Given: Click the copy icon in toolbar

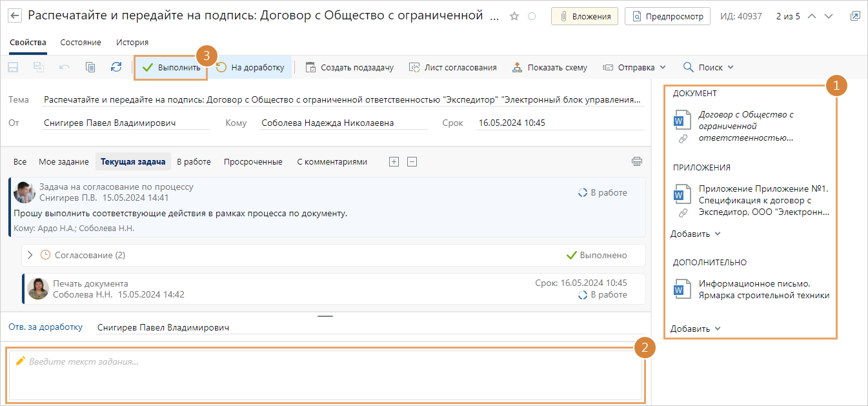Looking at the screenshot, I should [90, 67].
